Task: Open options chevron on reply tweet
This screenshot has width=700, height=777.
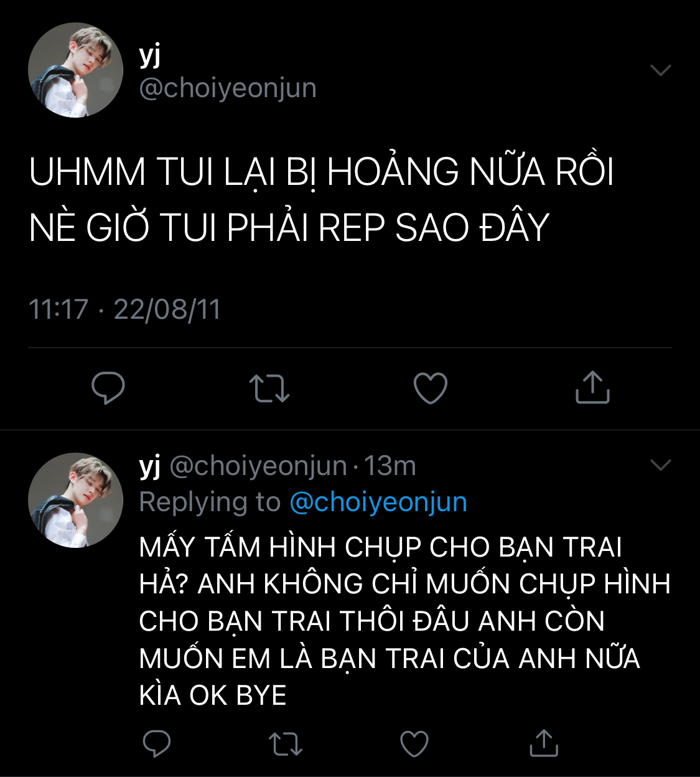Action: [x=660, y=464]
